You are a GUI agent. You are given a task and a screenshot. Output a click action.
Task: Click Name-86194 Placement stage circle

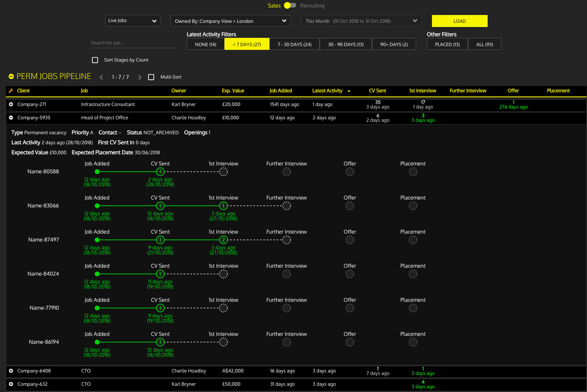click(x=413, y=342)
